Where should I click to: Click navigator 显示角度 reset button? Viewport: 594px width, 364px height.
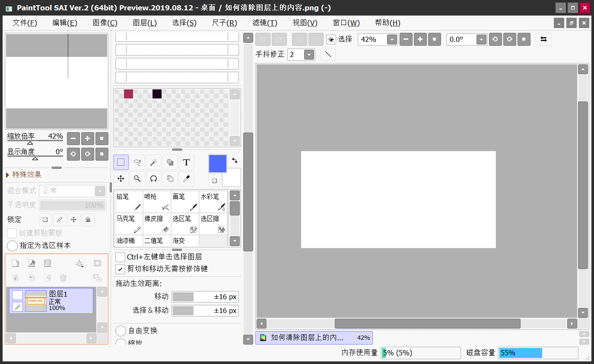[x=102, y=154]
